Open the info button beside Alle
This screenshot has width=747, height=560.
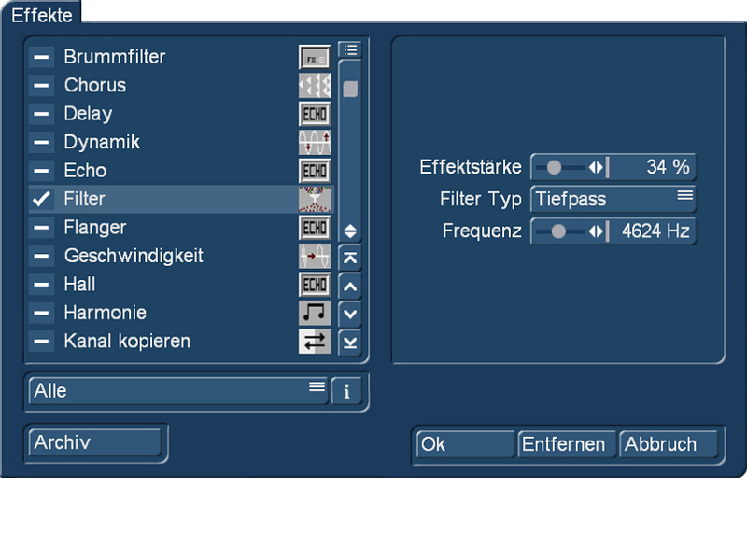346,391
